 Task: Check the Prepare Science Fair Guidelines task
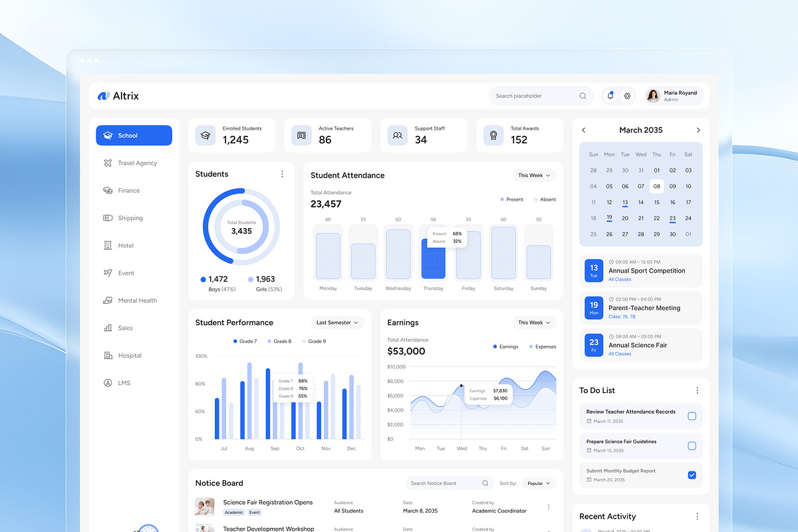coord(692,446)
